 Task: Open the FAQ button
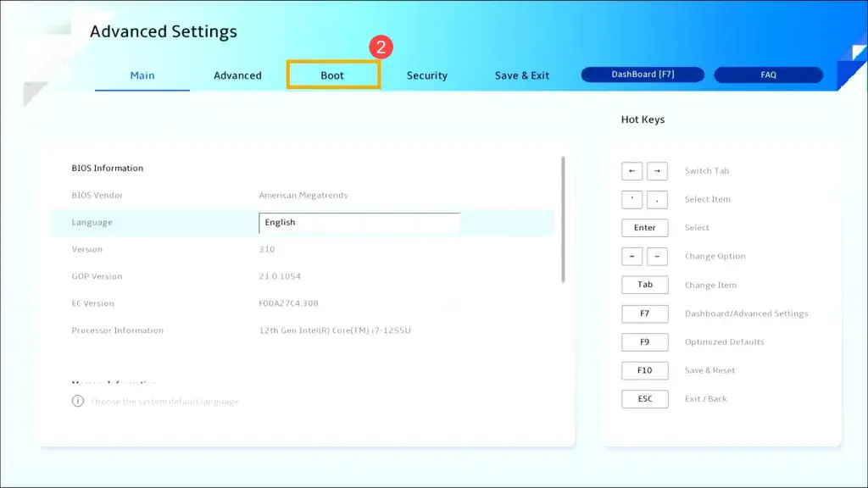coord(768,75)
